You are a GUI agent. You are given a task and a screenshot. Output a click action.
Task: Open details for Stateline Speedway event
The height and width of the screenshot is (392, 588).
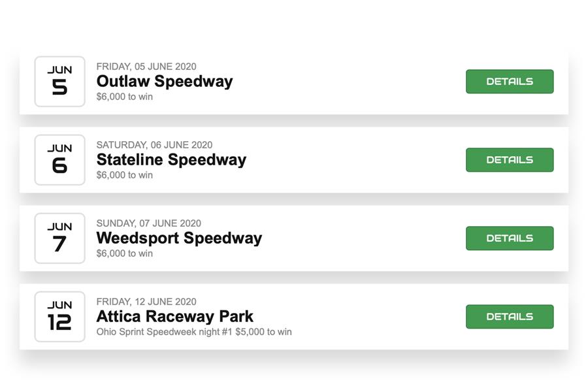pyautogui.click(x=510, y=160)
